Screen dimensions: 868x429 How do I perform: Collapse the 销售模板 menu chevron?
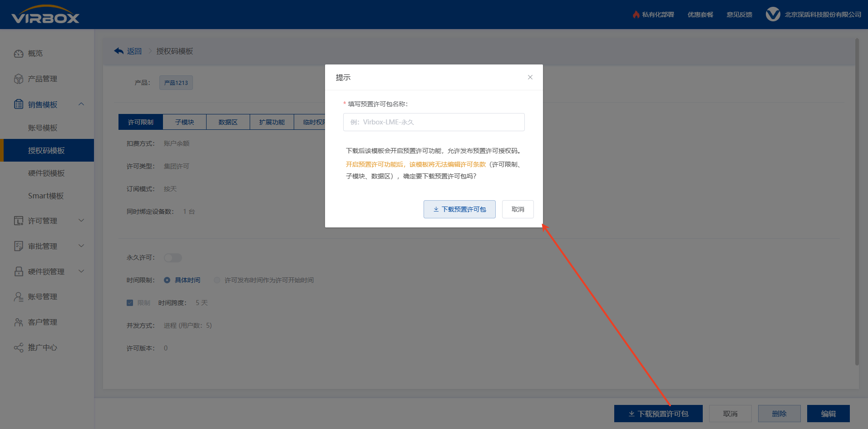81,104
